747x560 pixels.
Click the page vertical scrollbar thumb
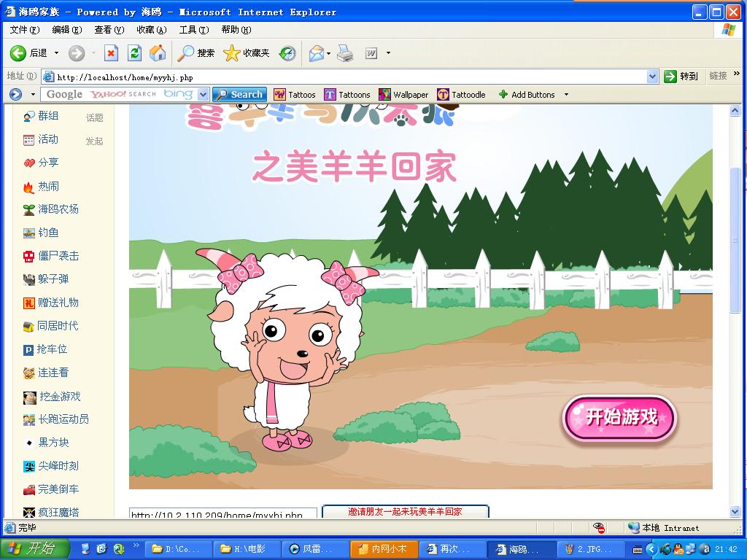(735, 241)
